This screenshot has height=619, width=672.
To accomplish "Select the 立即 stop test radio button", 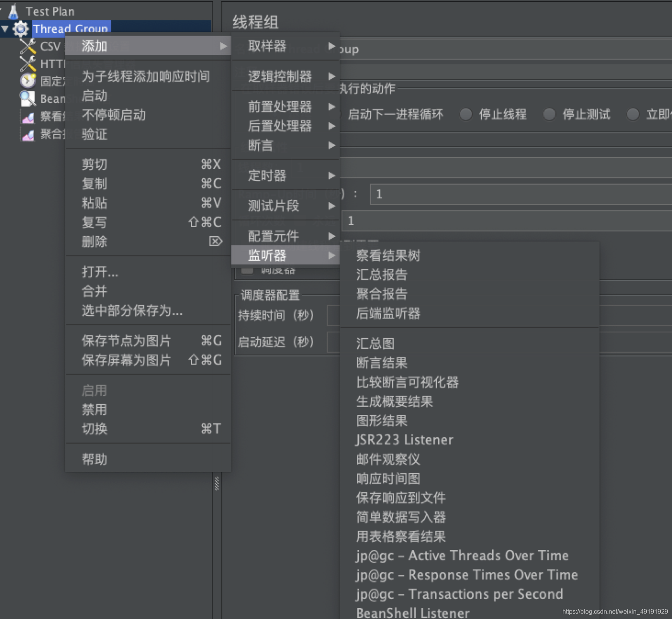I will point(633,114).
